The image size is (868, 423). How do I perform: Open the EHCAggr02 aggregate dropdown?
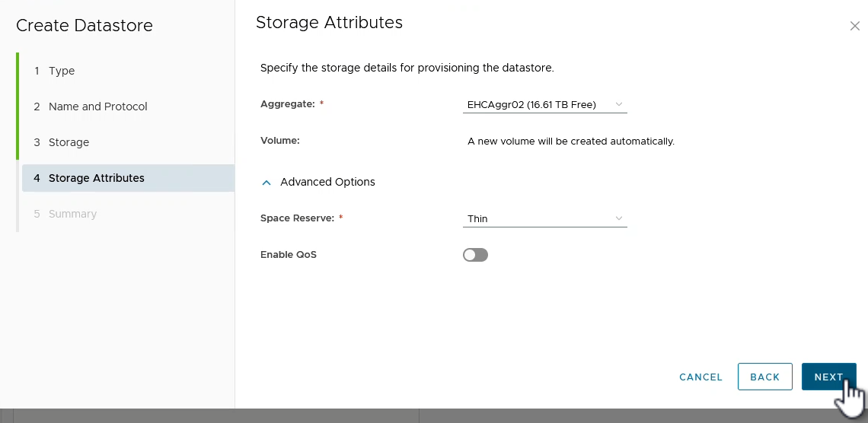(x=544, y=104)
